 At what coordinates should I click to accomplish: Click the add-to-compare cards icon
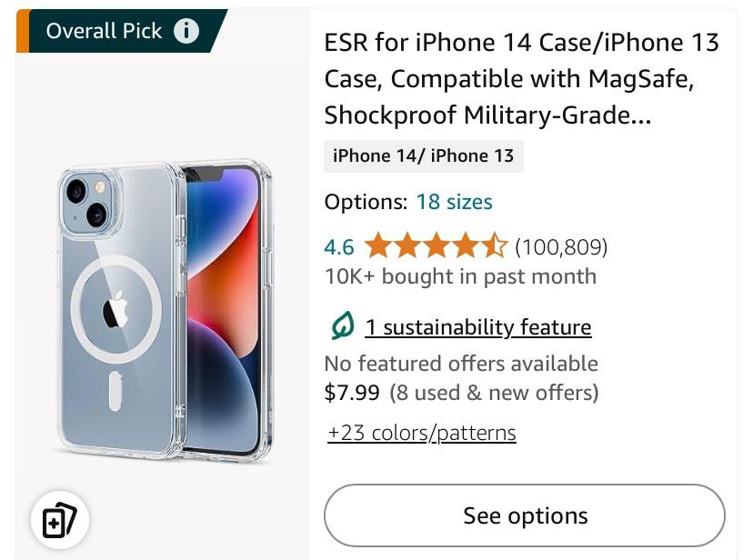60,521
